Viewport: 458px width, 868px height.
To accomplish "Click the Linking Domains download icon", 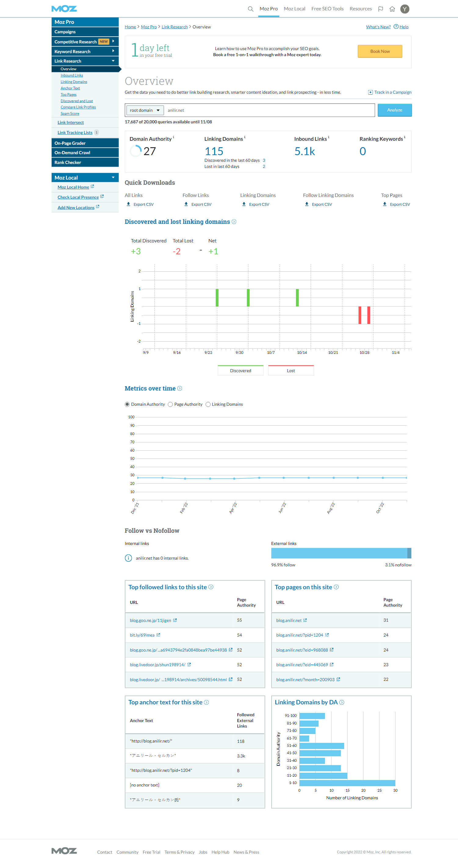I will click(x=244, y=204).
